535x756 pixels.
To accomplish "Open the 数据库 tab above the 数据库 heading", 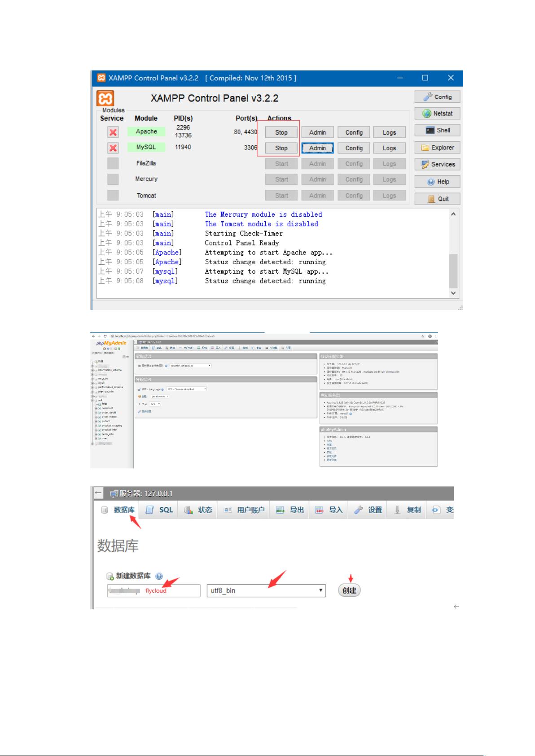I will point(118,510).
